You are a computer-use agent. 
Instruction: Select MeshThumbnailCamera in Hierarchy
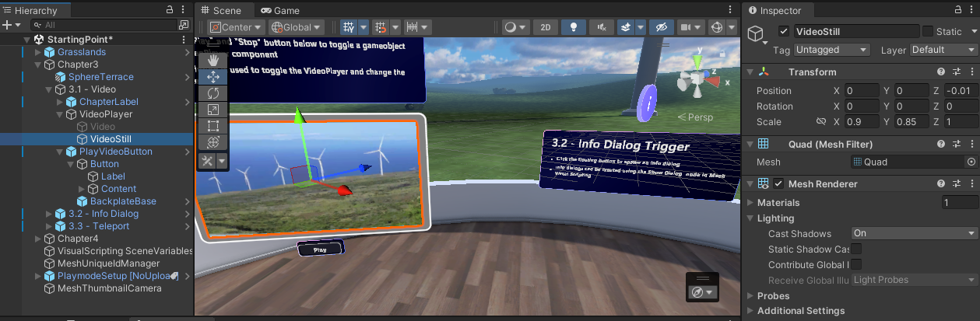(110, 288)
